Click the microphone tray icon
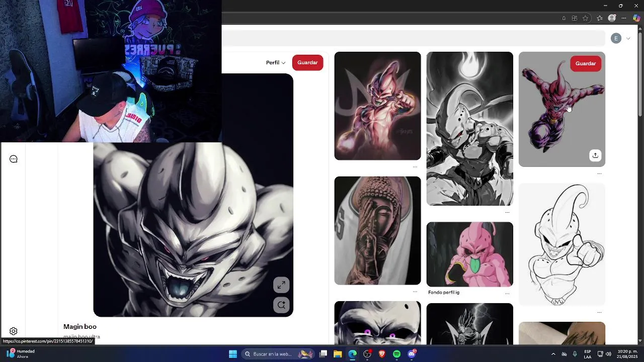Screen dimensions: 644x362 575,354
